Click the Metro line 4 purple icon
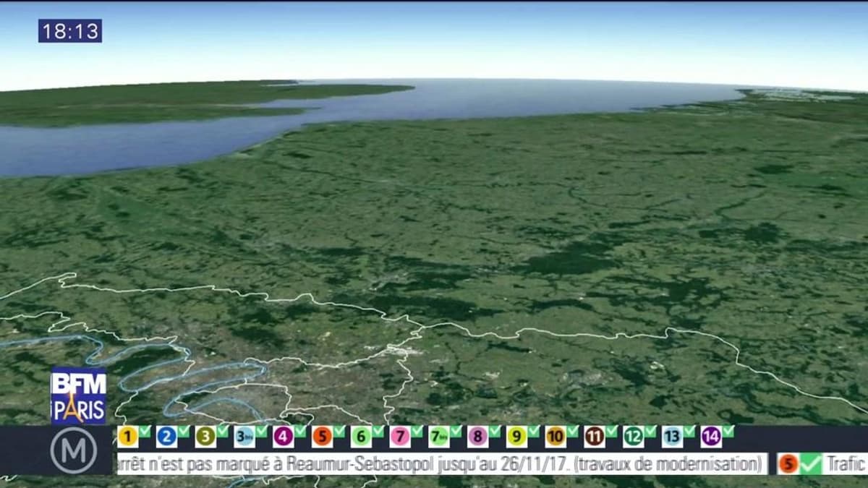This screenshot has width=868, height=488. click(283, 437)
